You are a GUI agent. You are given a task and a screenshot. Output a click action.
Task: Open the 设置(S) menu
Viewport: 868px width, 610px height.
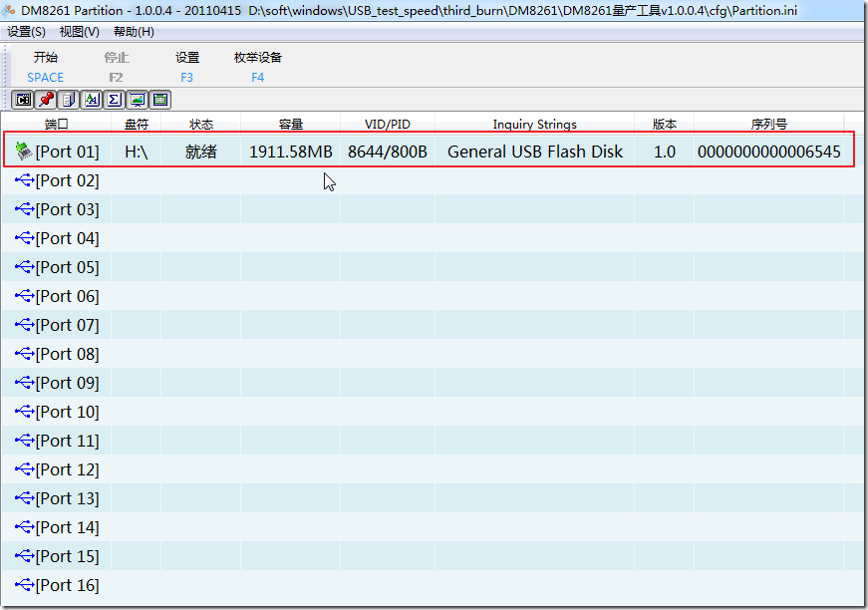click(x=26, y=32)
